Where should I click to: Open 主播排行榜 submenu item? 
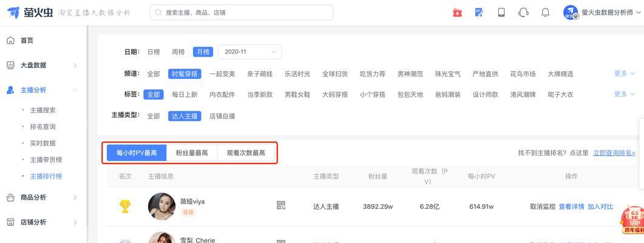[x=46, y=176]
